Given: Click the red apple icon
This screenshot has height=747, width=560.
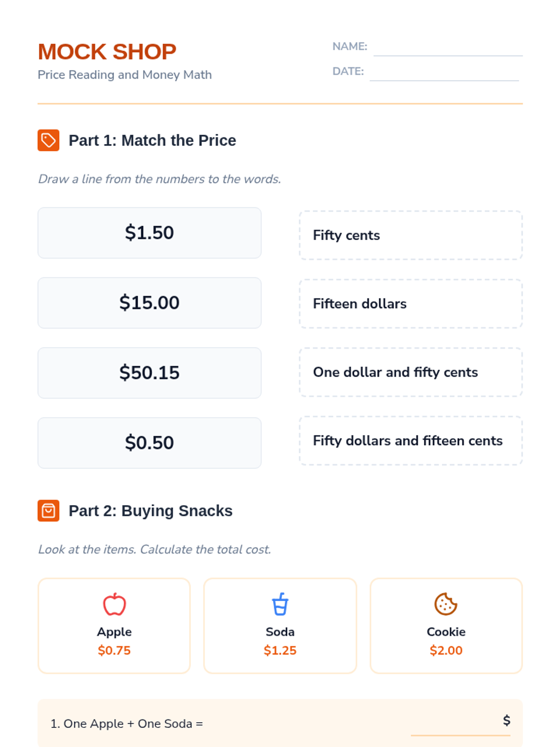Looking at the screenshot, I should (x=114, y=604).
